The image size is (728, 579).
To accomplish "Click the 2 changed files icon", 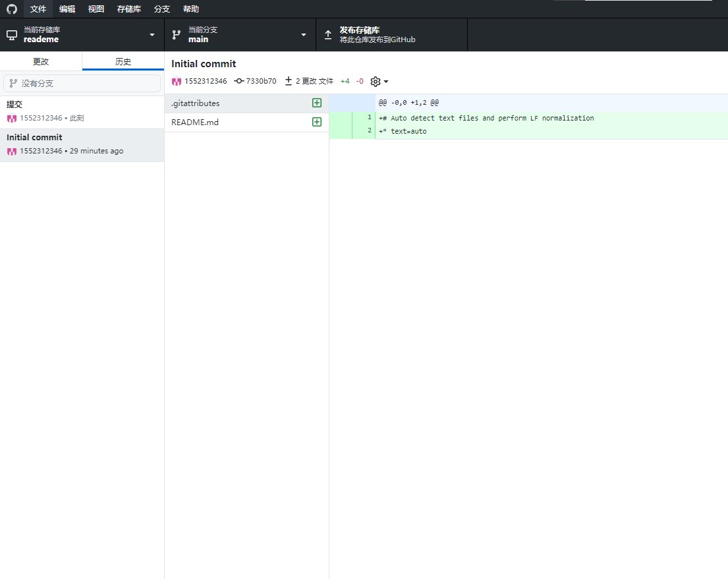I will [288, 81].
